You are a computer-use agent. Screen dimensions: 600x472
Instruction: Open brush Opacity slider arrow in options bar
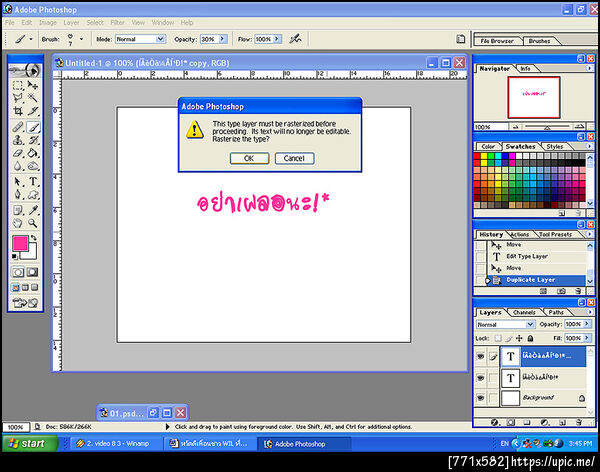223,39
